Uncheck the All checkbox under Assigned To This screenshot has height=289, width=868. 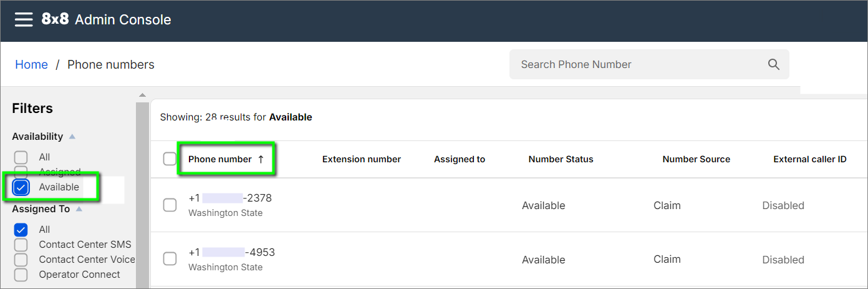coord(21,230)
